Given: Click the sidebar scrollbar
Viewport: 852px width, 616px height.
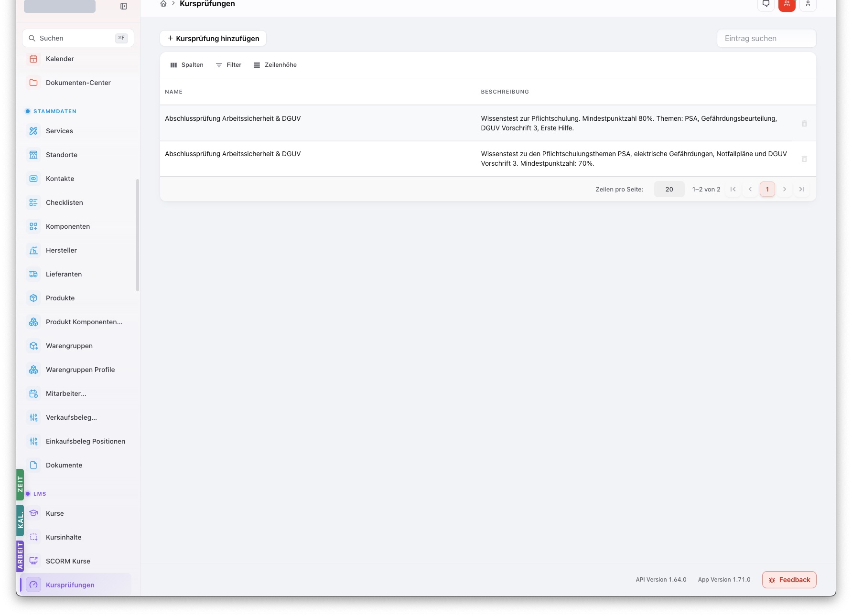Looking at the screenshot, I should [138, 235].
